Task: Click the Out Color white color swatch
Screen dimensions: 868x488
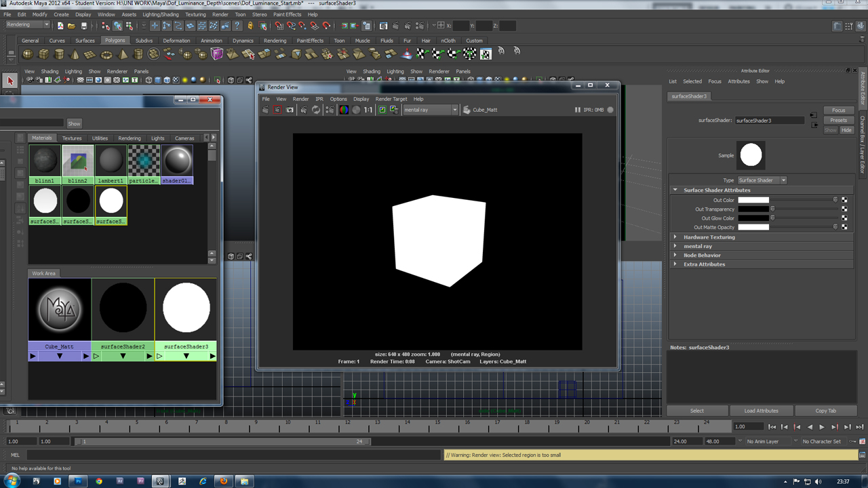Action: 753,199
